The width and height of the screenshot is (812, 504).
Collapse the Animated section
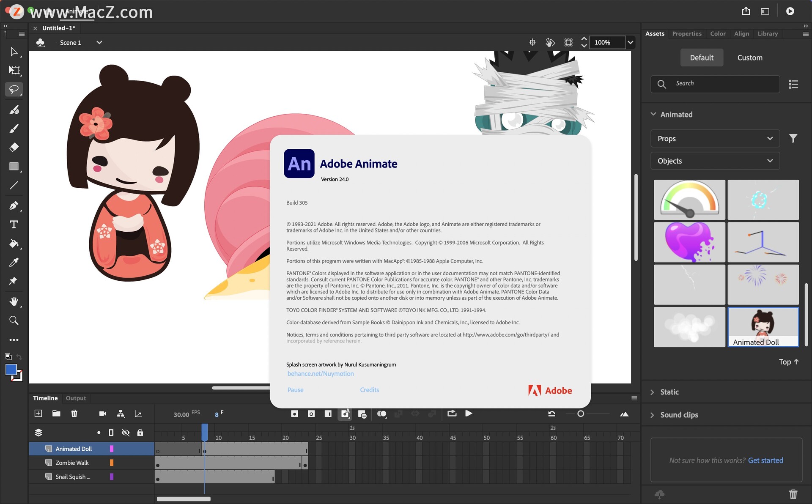[x=653, y=114]
